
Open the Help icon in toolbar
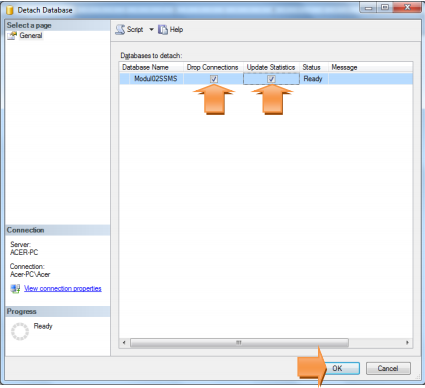point(163,30)
